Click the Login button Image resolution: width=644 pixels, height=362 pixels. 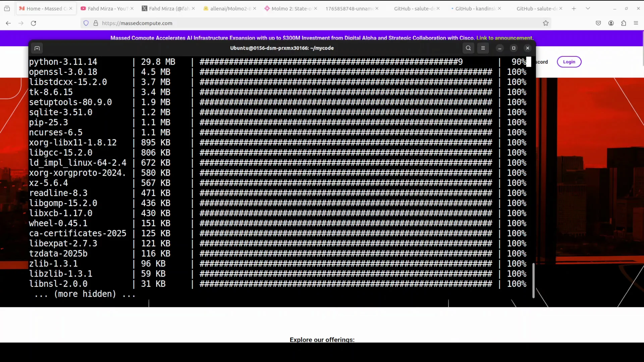pyautogui.click(x=569, y=62)
